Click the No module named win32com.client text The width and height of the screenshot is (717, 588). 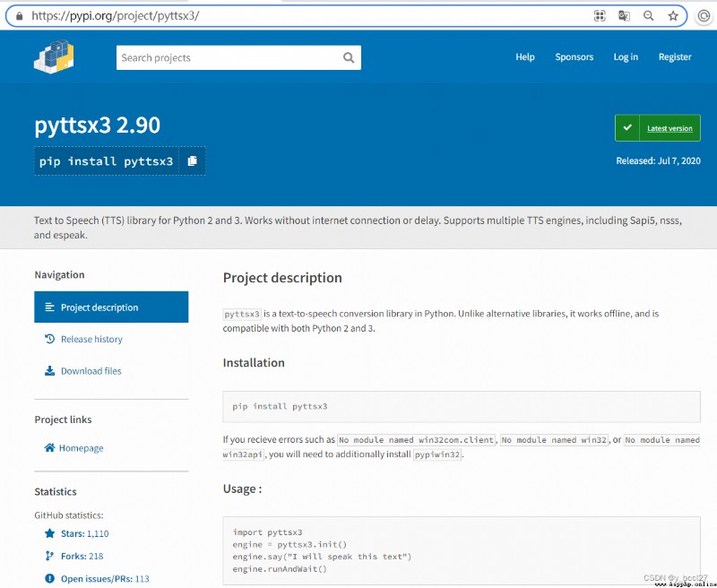pyautogui.click(x=416, y=440)
